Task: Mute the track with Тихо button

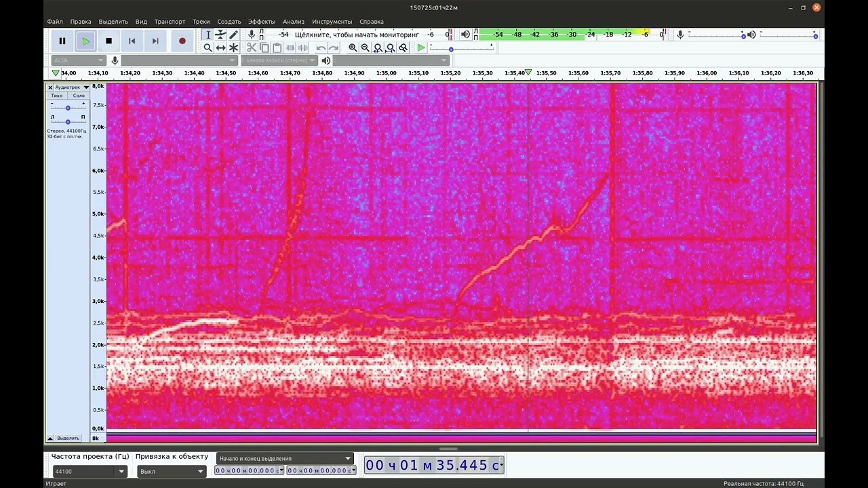Action: 57,96
